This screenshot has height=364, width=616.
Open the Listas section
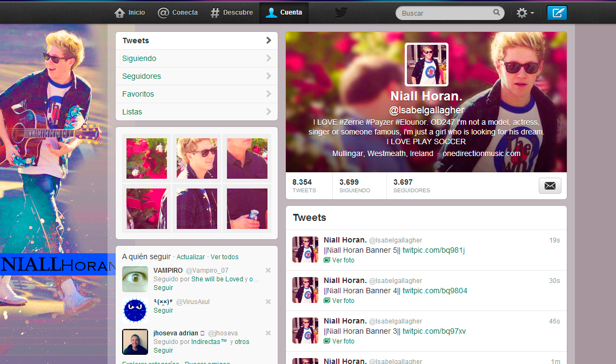point(197,111)
